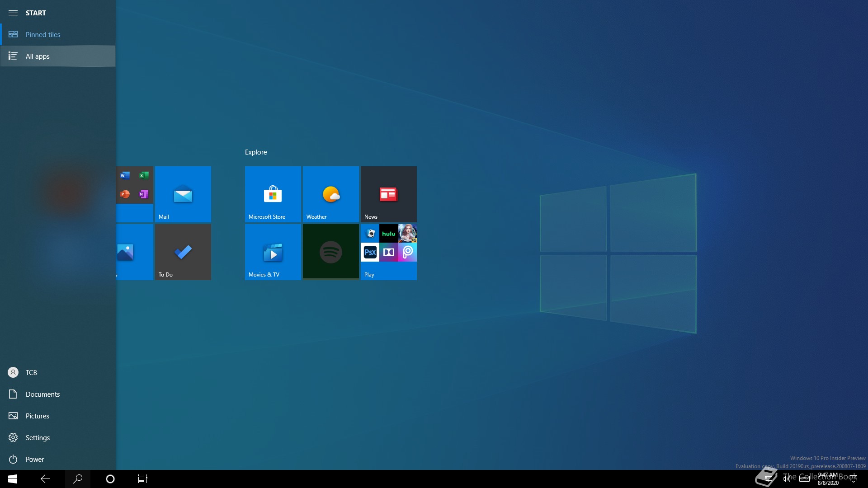This screenshot has height=488, width=868.
Task: Click the Photoshop Express PsX icon
Action: click(x=370, y=252)
